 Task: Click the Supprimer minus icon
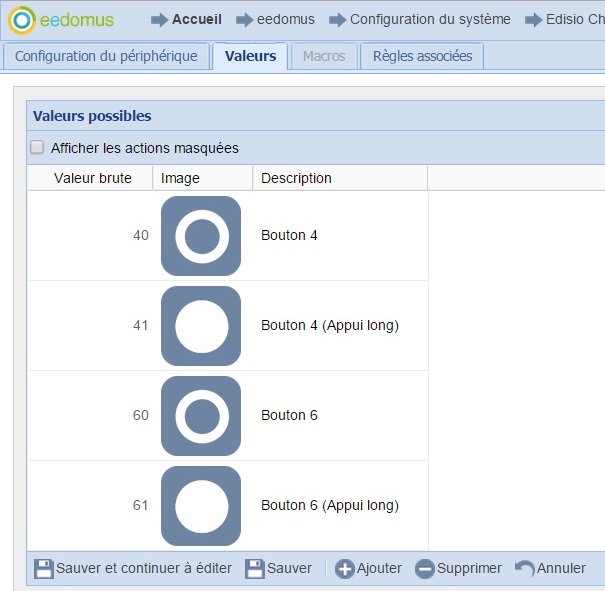point(424,569)
